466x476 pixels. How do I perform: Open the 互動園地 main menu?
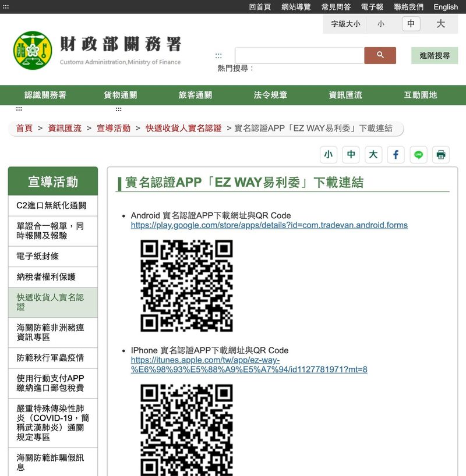pyautogui.click(x=421, y=95)
